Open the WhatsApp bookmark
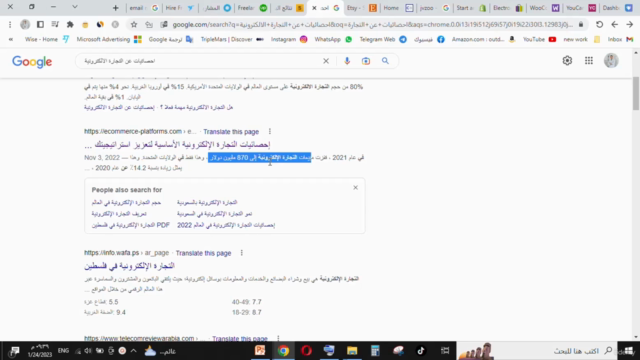 tap(333, 39)
